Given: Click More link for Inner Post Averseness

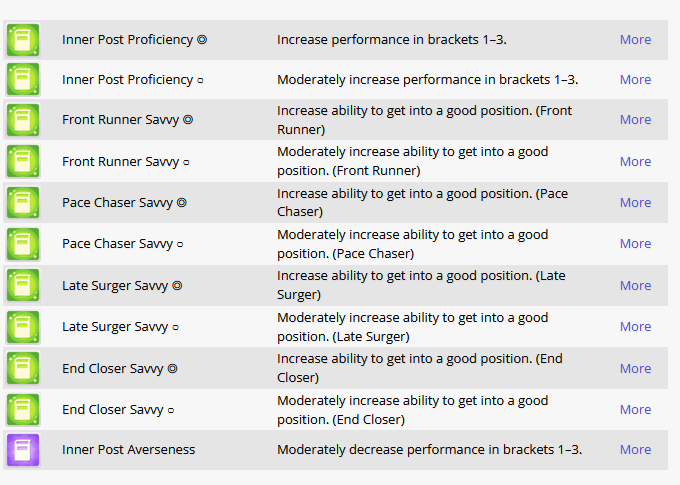Looking at the screenshot, I should [x=635, y=450].
